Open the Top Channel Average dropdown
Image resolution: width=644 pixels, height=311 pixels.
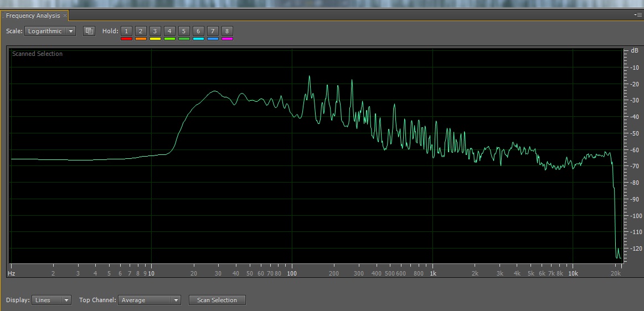pyautogui.click(x=150, y=300)
